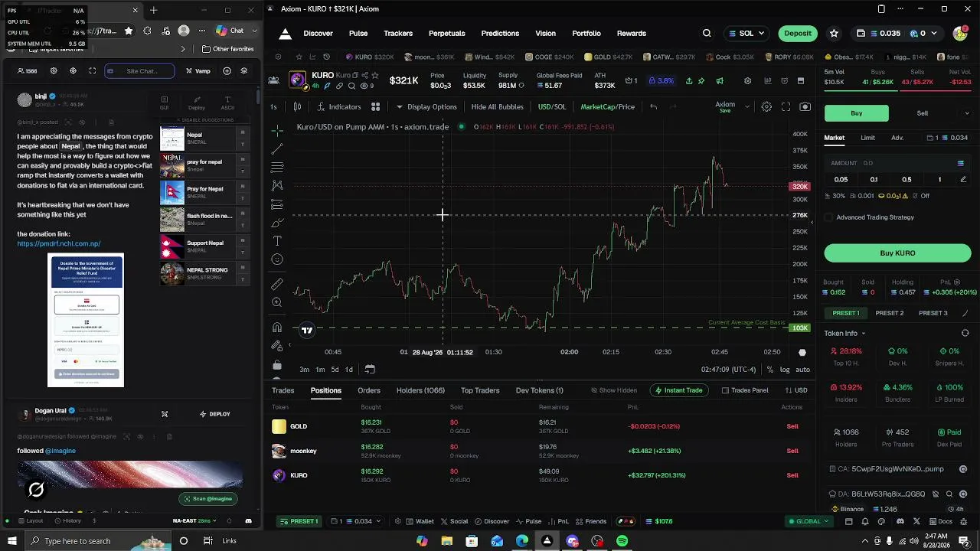
Task: Click the watchlist star in Axiom header
Action: pyautogui.click(x=834, y=34)
